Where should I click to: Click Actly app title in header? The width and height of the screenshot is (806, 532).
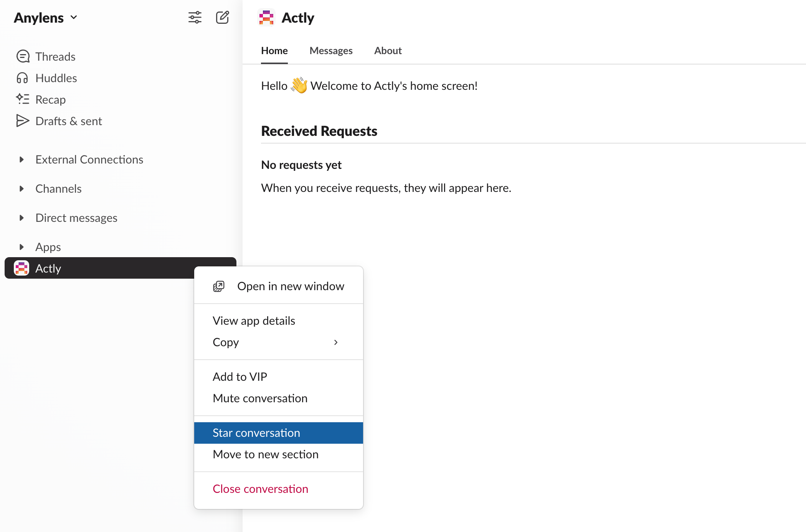pyautogui.click(x=298, y=18)
